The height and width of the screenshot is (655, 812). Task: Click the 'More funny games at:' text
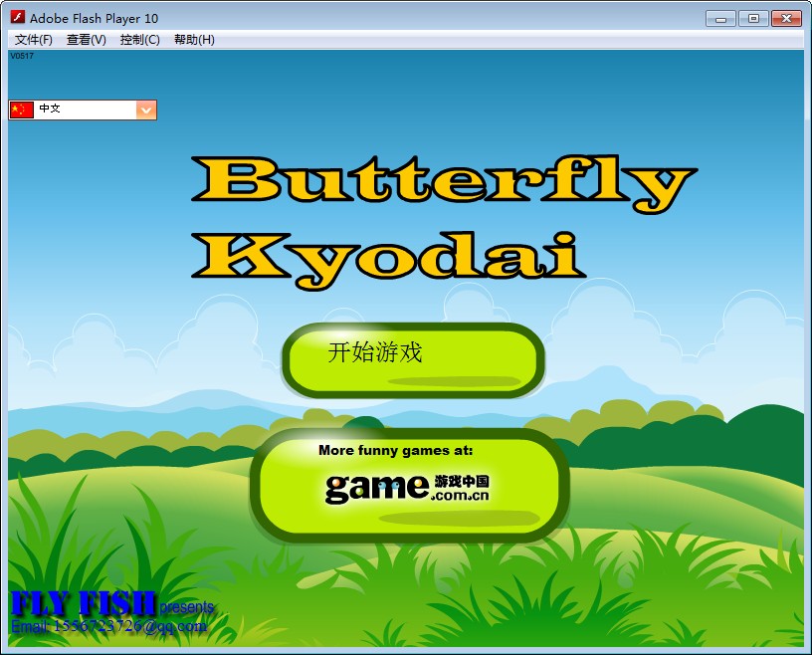pos(395,450)
